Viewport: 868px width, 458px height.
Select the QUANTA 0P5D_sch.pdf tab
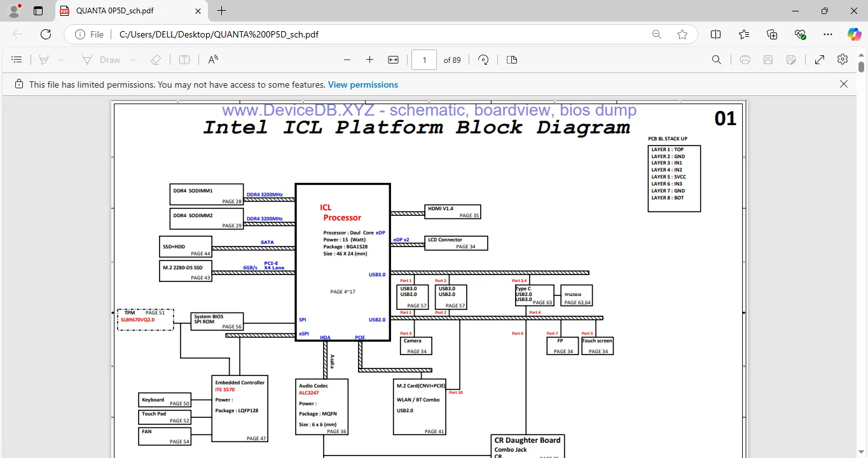(132, 11)
